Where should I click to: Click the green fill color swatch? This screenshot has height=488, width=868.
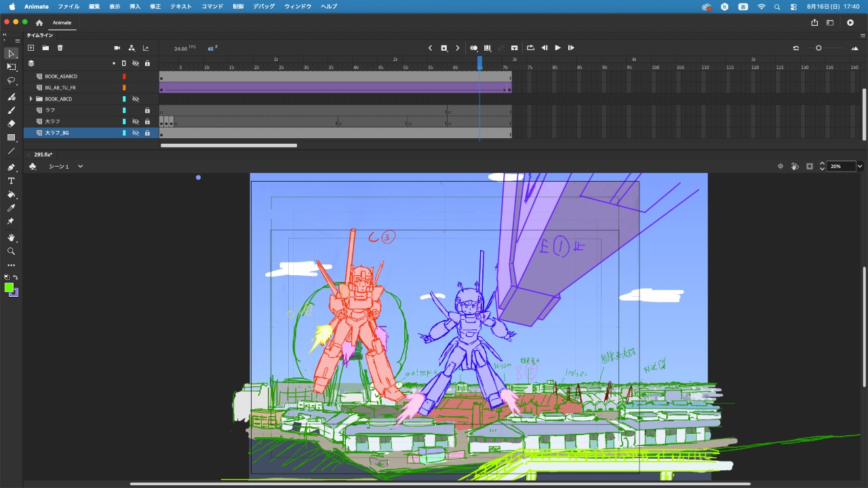click(9, 287)
